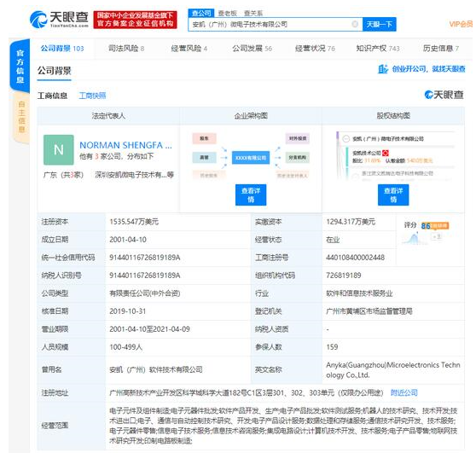The width and height of the screenshot is (476, 453).
Task: Switch to the 公司发展 56 tab
Action: 253,49
